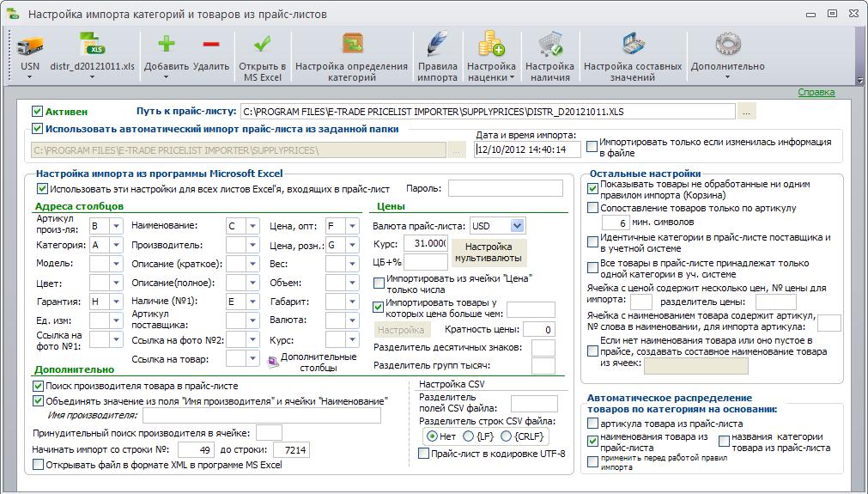Image resolution: width=868 pixels, height=494 pixels.
Task: Click Открыть в MS Excel checkmark icon
Action: [263, 44]
